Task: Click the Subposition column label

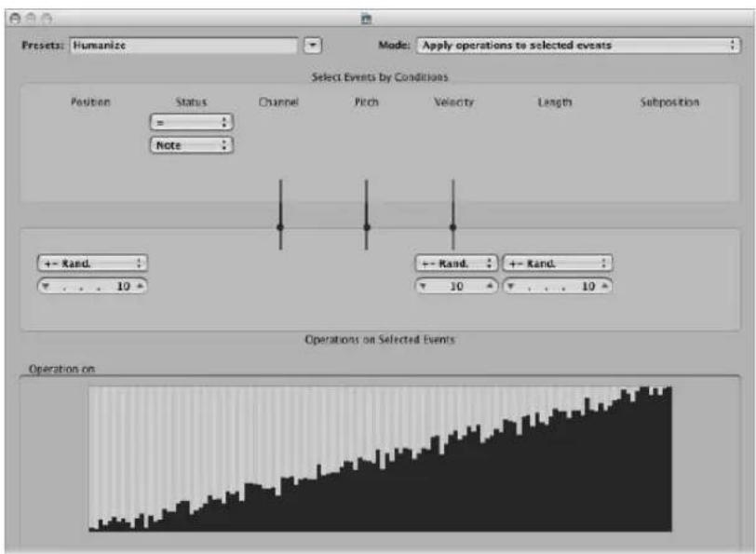Action: (x=669, y=101)
